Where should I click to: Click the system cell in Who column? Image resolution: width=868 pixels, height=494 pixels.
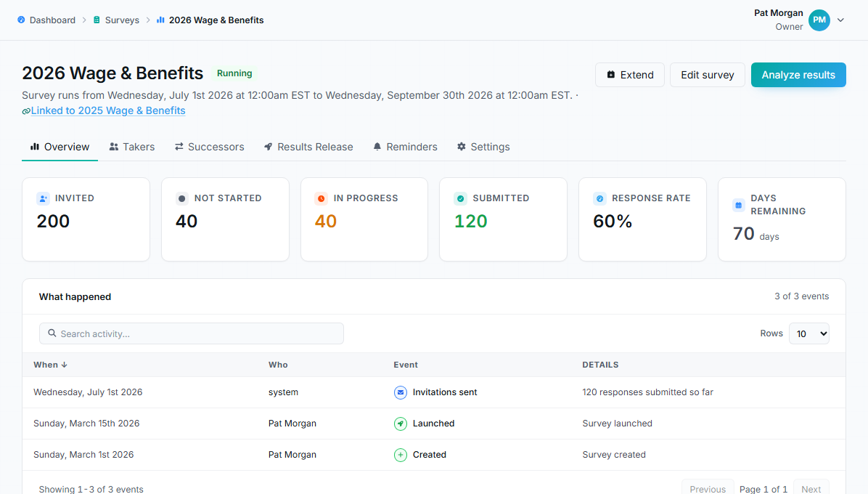pos(284,392)
